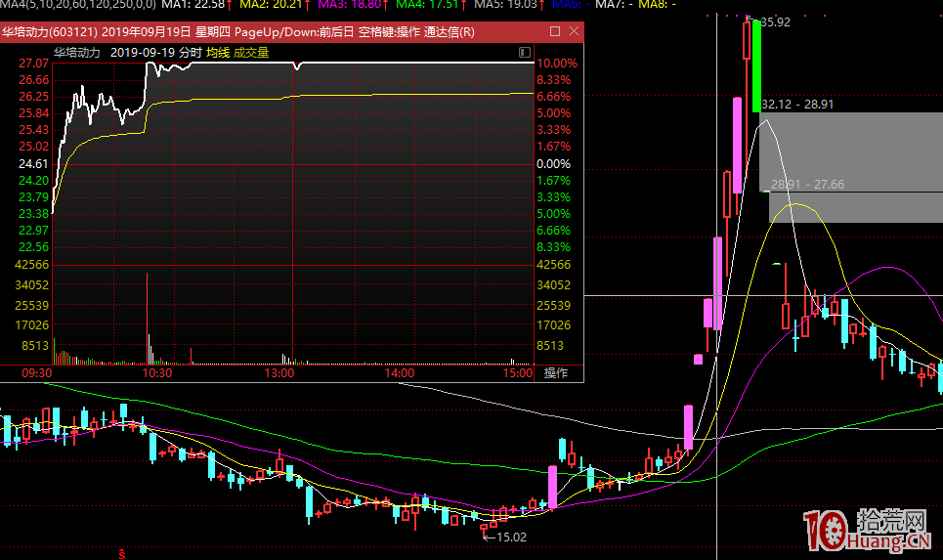Click the 32.12 - 28.91 gap range label
This screenshot has width=943, height=560.
click(797, 104)
